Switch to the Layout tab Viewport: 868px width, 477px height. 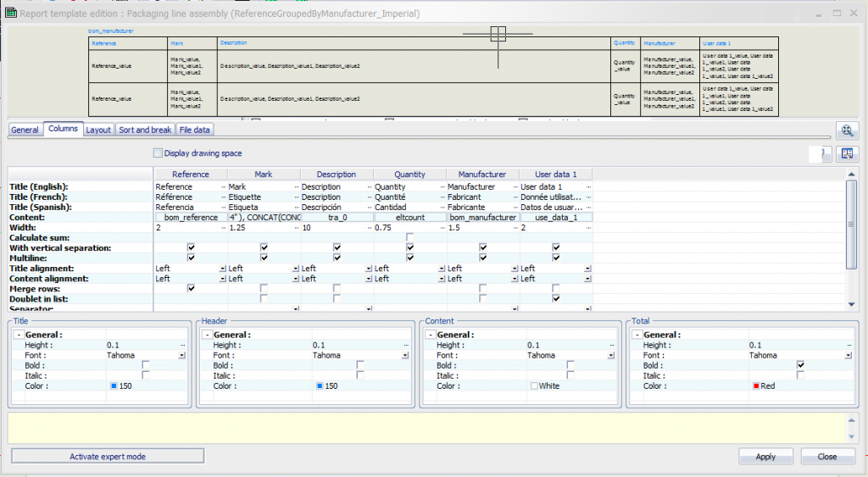(98, 130)
